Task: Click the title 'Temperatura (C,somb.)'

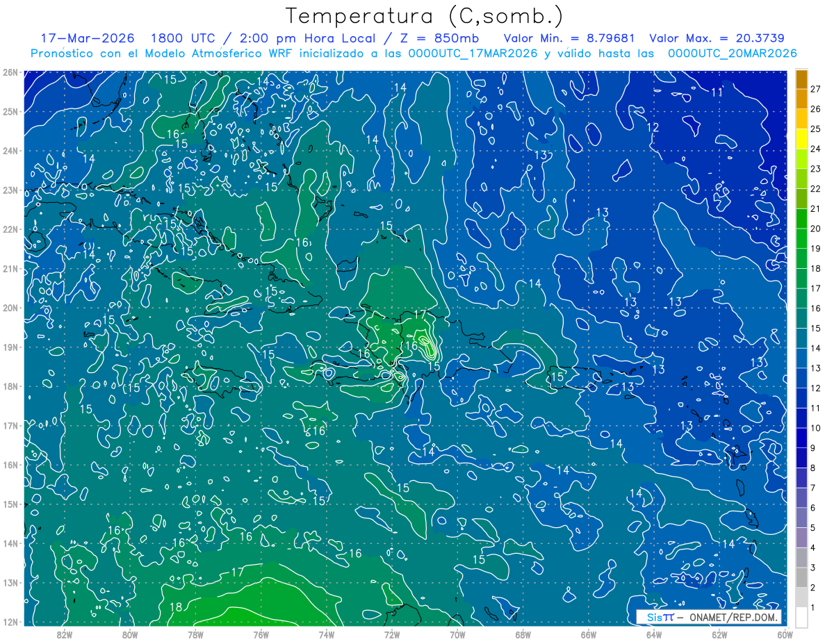Action: [425, 15]
